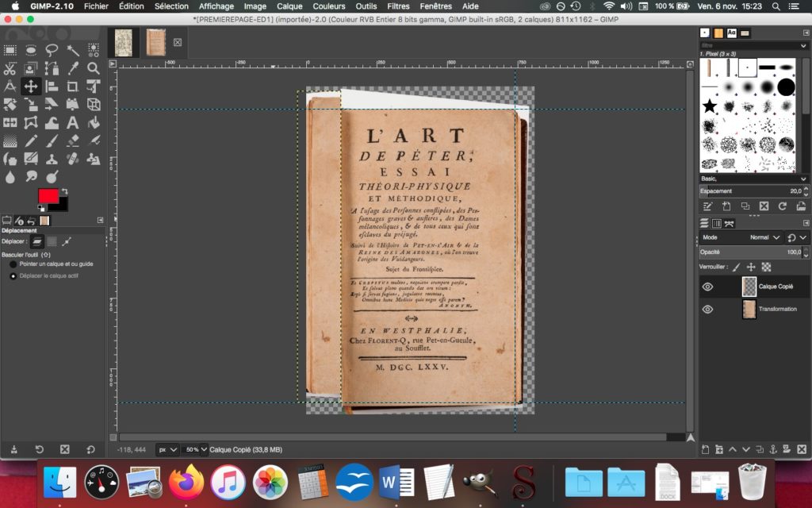The height and width of the screenshot is (508, 812).
Task: Duplicate the selected brush
Action: (745, 206)
